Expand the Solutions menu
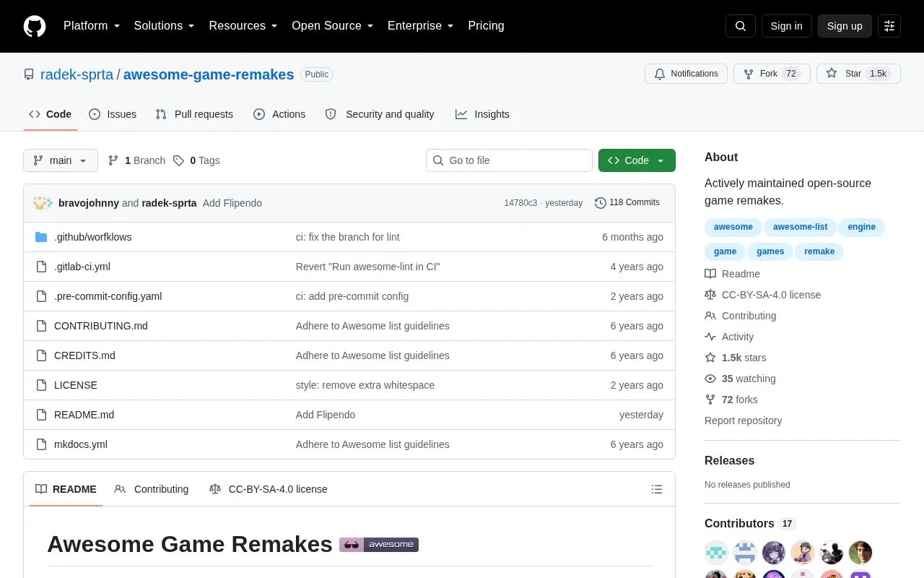924x578 pixels. (165, 26)
